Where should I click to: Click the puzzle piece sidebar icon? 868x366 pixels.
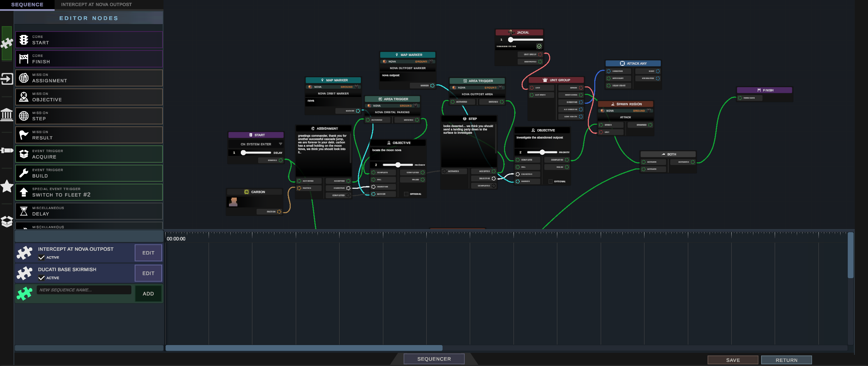click(x=7, y=43)
